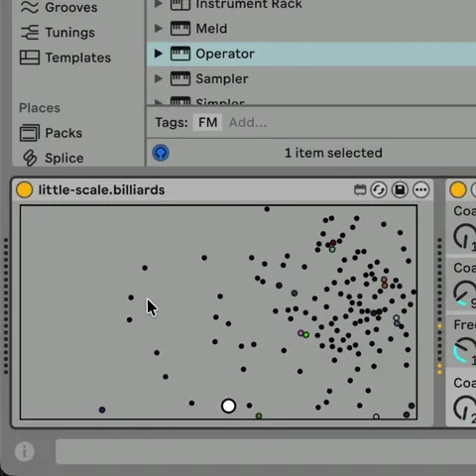The image size is (476, 476).
Task: Expand the Sampler entry
Action: [x=159, y=78]
